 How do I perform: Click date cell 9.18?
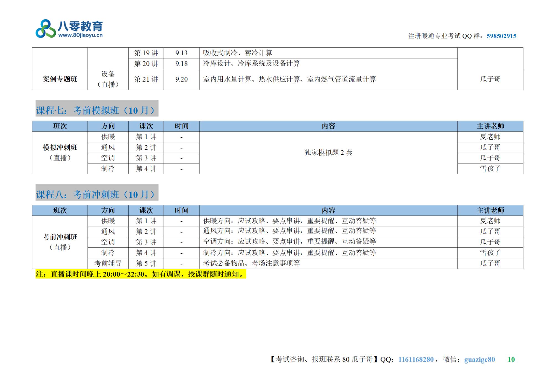181,64
